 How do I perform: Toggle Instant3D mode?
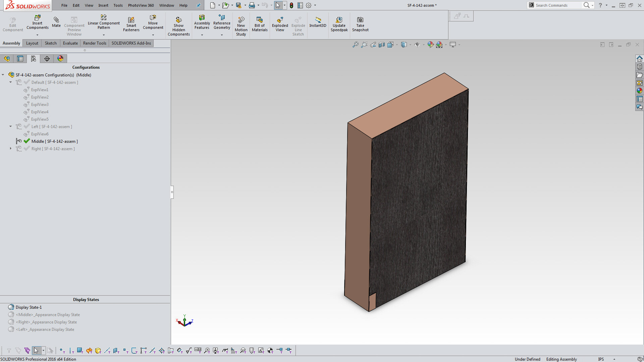coord(318,22)
